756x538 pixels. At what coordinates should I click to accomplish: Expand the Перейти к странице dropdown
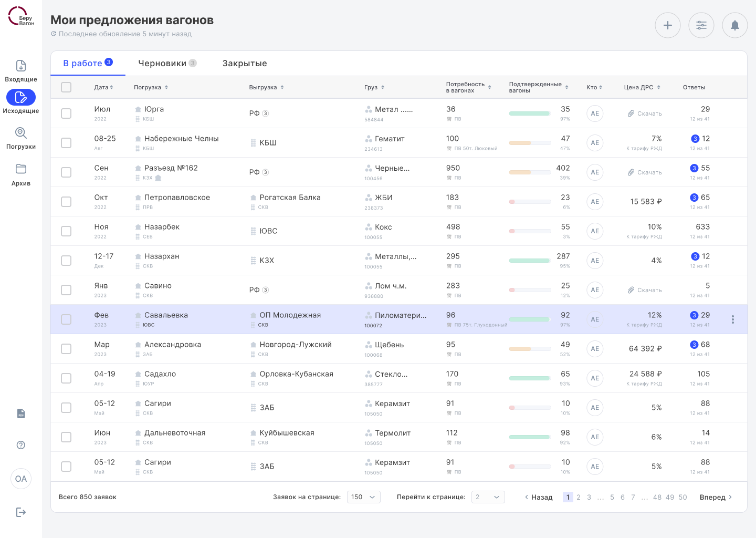pyautogui.click(x=488, y=497)
